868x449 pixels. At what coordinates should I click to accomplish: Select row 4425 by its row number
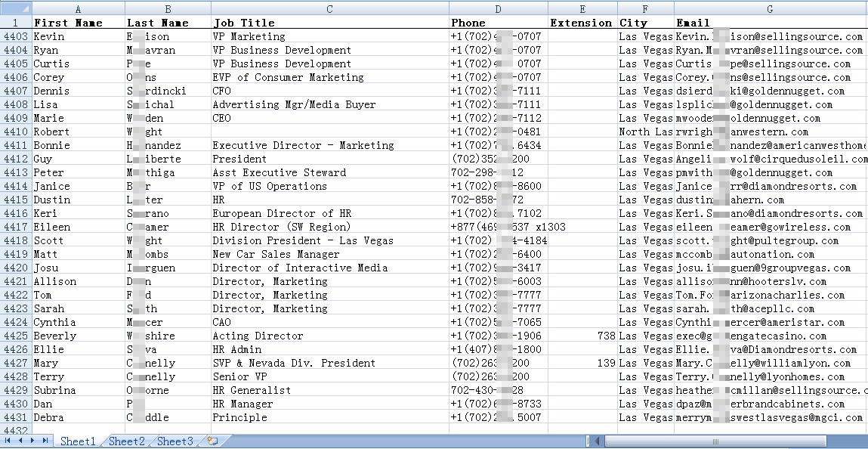(x=16, y=336)
